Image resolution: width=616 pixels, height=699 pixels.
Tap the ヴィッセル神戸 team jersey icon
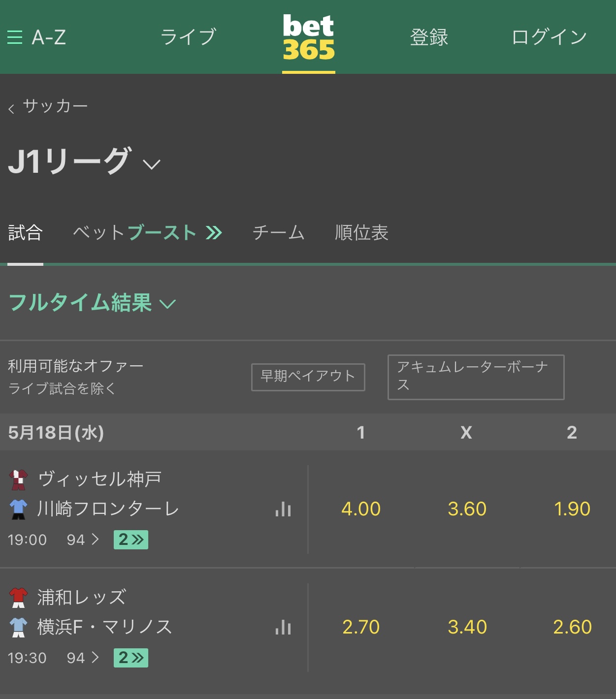(x=19, y=479)
